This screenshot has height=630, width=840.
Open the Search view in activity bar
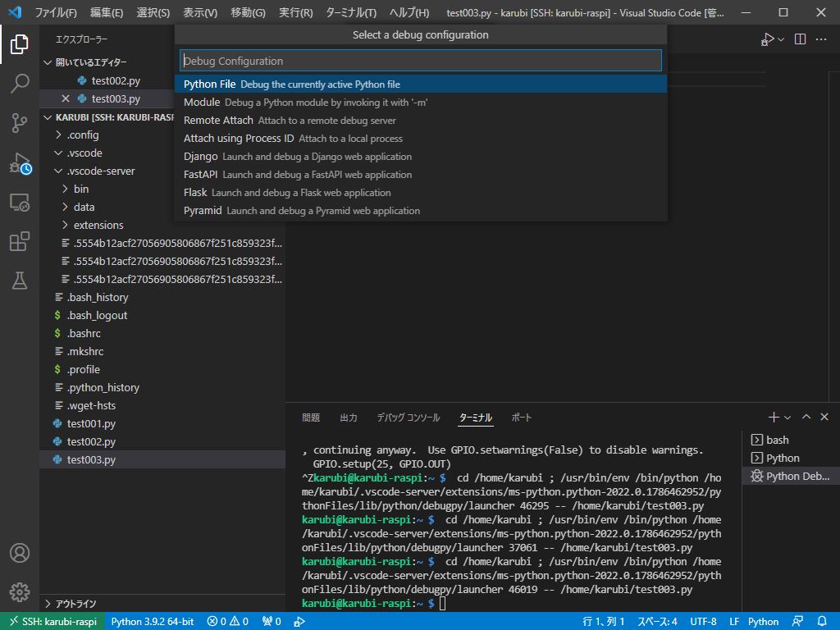(x=20, y=83)
